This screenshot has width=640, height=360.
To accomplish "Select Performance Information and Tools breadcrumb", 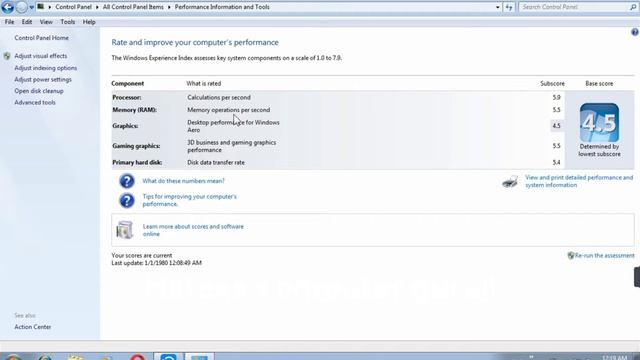I will 222,7.
